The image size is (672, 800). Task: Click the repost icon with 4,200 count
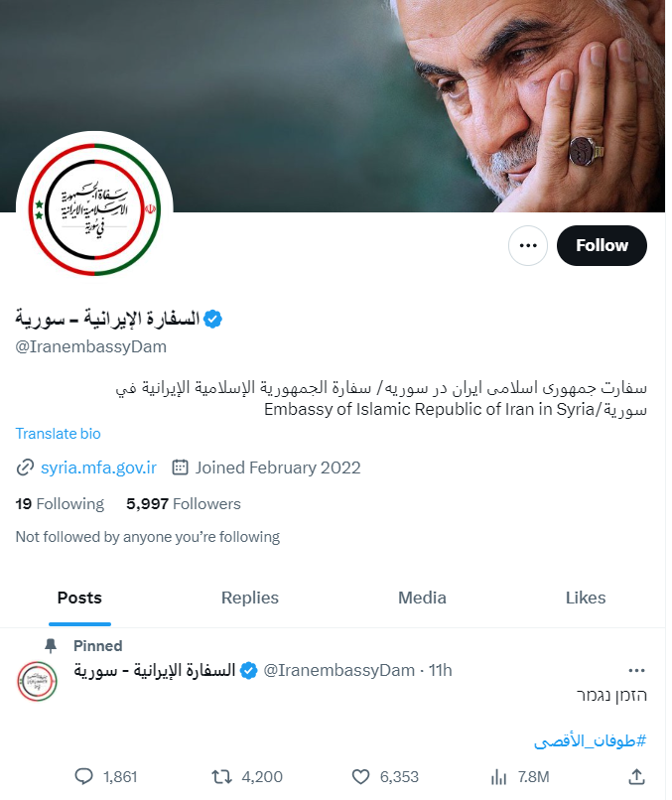click(222, 776)
